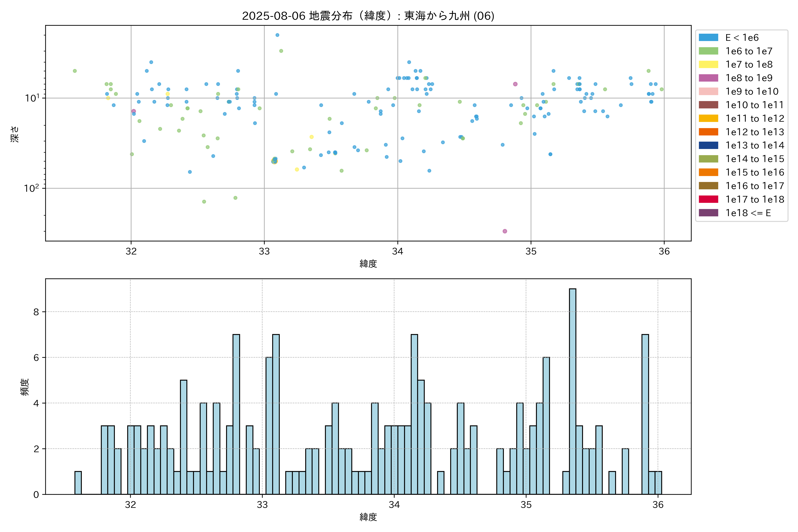Click the '頻度' y-axis label of histogram
The image size is (798, 532).
[x=25, y=387]
